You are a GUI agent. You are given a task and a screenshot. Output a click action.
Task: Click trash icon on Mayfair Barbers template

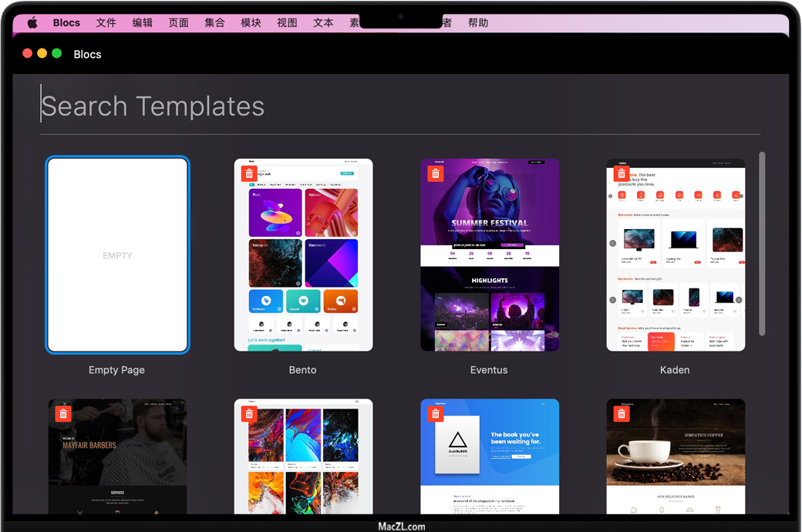tap(63, 414)
